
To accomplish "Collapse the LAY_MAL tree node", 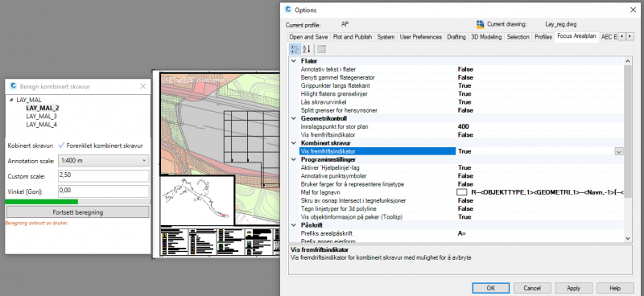I will tap(11, 100).
